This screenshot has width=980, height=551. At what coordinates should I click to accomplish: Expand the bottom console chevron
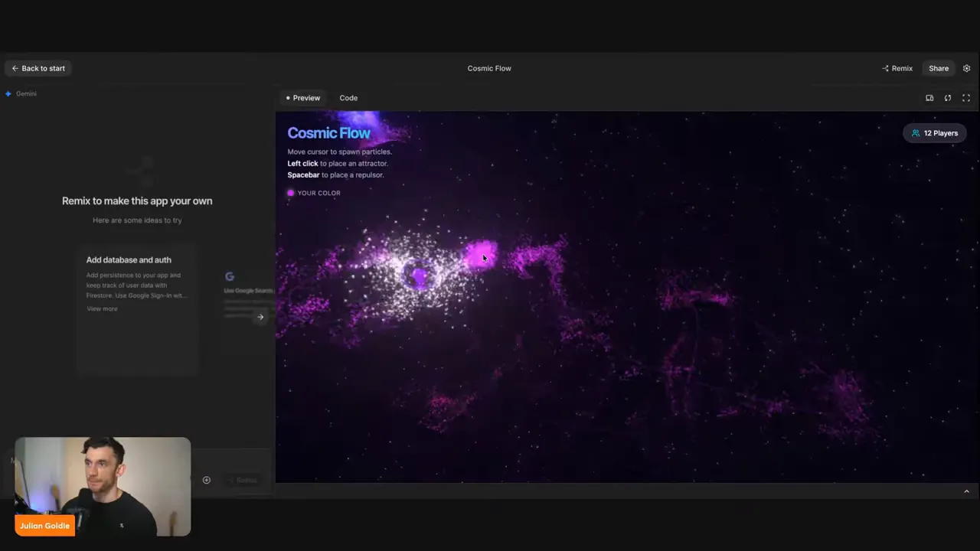point(966,491)
